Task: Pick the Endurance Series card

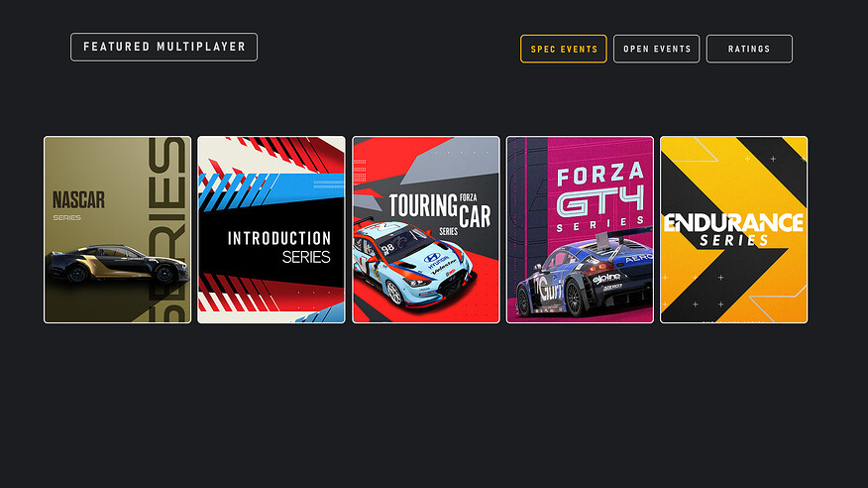Action: 734,230
